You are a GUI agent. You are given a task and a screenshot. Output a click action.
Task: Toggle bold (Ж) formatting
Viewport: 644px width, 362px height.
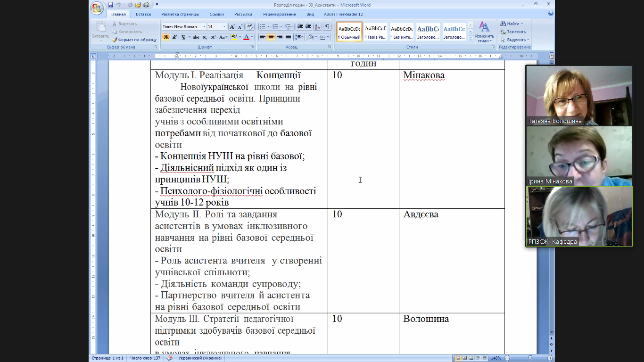tap(166, 37)
